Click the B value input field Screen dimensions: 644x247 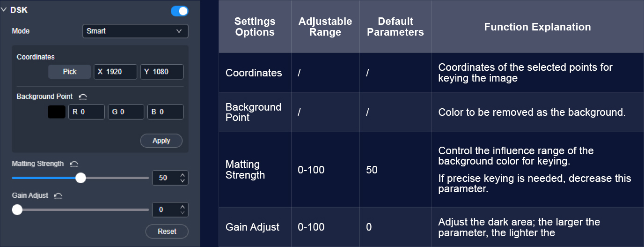click(165, 112)
